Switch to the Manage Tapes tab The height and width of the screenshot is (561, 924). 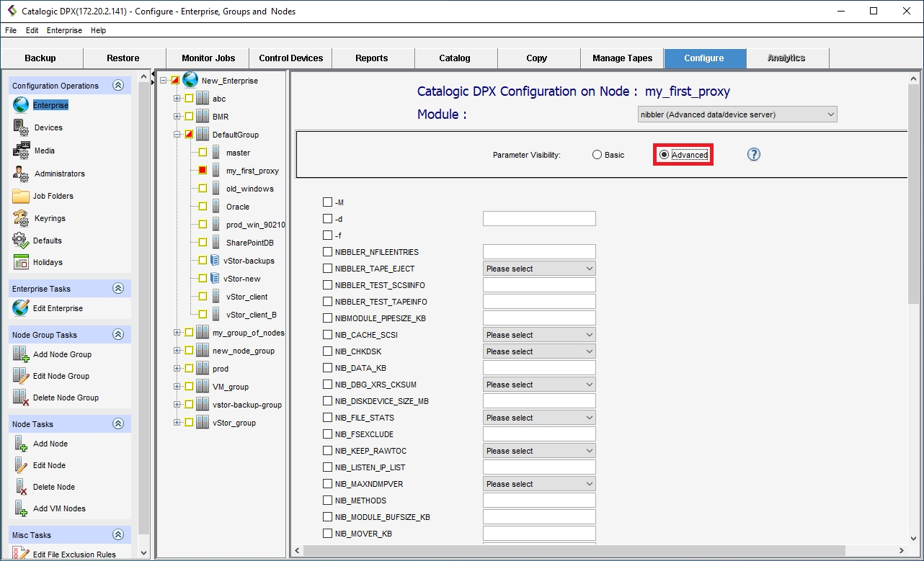(622, 58)
